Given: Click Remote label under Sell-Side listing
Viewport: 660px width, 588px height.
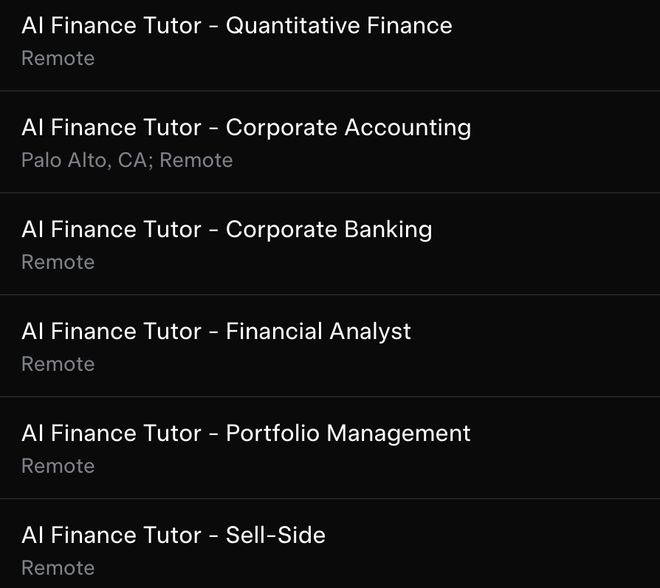Looking at the screenshot, I should click(x=58, y=568).
